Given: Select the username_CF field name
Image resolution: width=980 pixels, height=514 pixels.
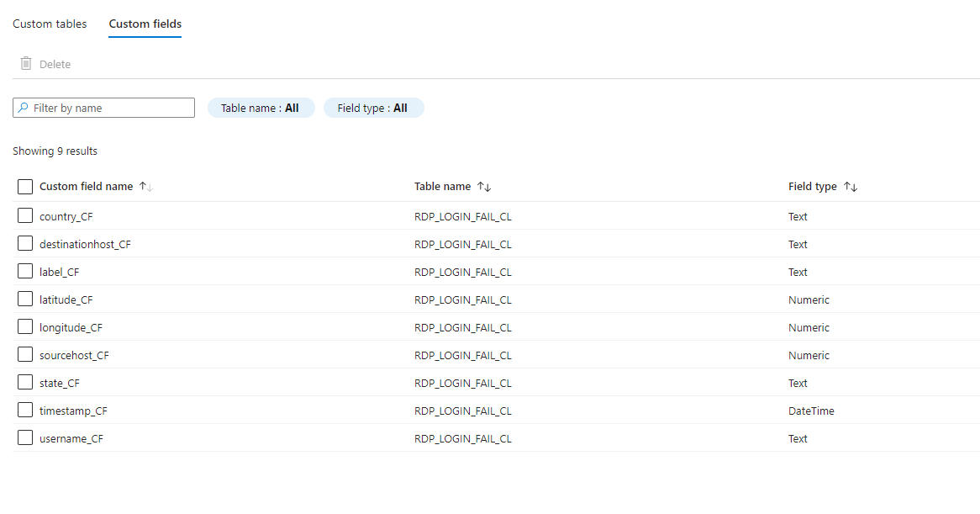Looking at the screenshot, I should 71,438.
